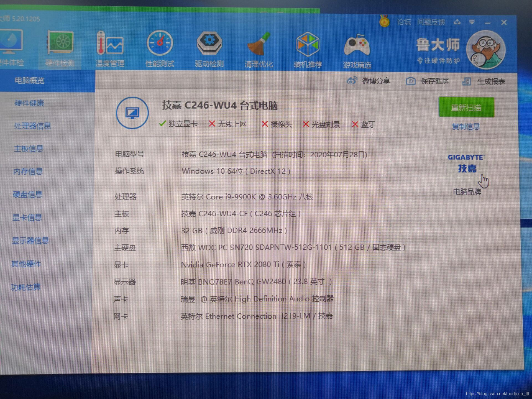532x399 pixels.
Task: Click the 网卡 row label
Action: point(121,316)
